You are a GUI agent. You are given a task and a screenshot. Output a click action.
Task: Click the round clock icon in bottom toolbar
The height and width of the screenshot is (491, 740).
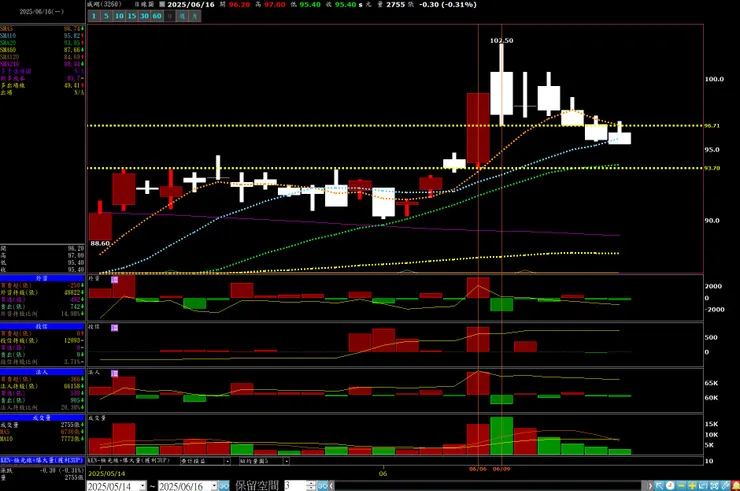(x=670, y=485)
